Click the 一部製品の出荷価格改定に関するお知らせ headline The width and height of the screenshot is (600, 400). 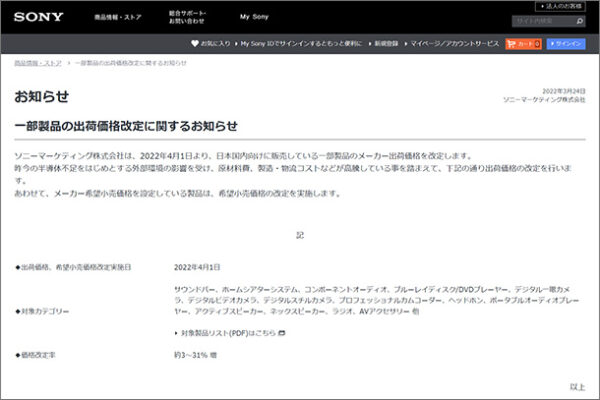126,126
